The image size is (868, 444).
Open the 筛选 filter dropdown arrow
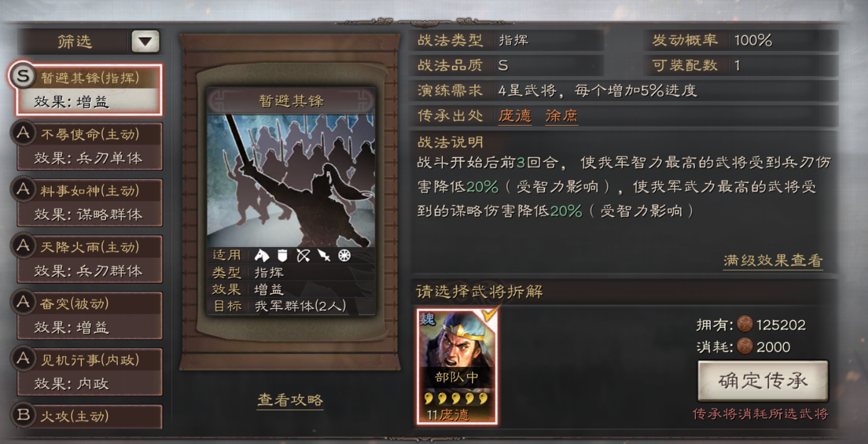coord(146,41)
